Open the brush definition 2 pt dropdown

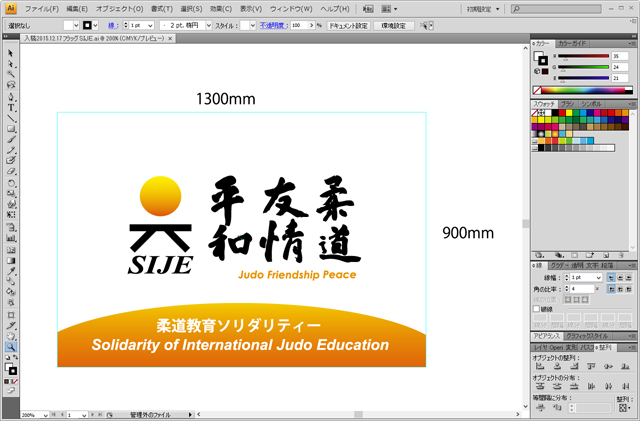point(209,25)
